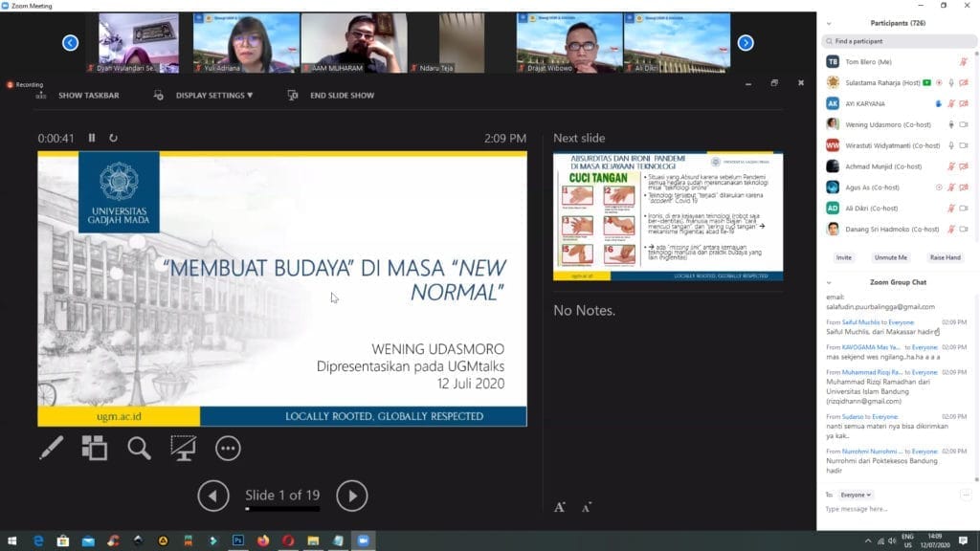Click sender name Saiful Muchlis in chat
The height and width of the screenshot is (551, 980).
coord(860,322)
